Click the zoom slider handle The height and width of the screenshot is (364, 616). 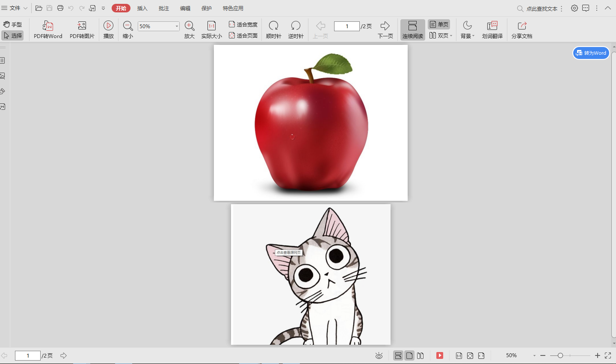pos(560,355)
